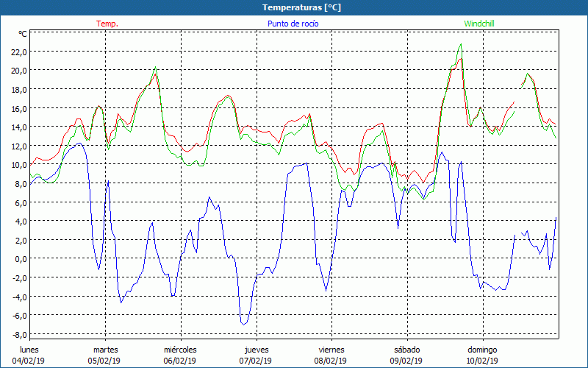Click the 'viernes' day label

(x=331, y=350)
